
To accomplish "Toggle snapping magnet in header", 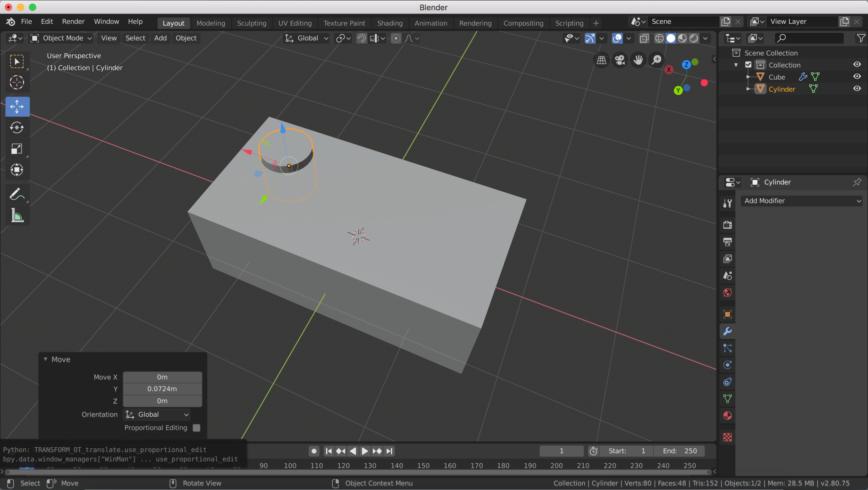I will [x=361, y=38].
